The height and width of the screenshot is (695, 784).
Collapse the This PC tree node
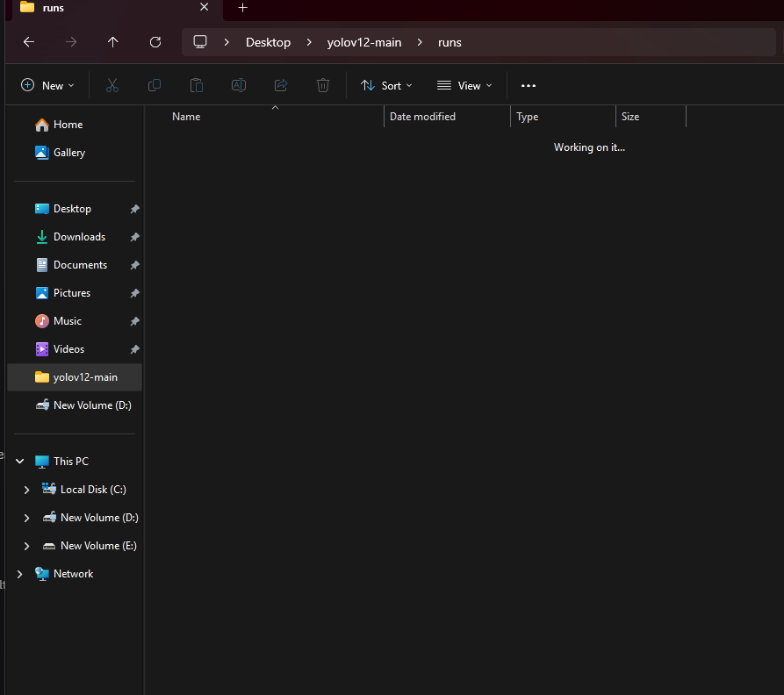click(20, 461)
